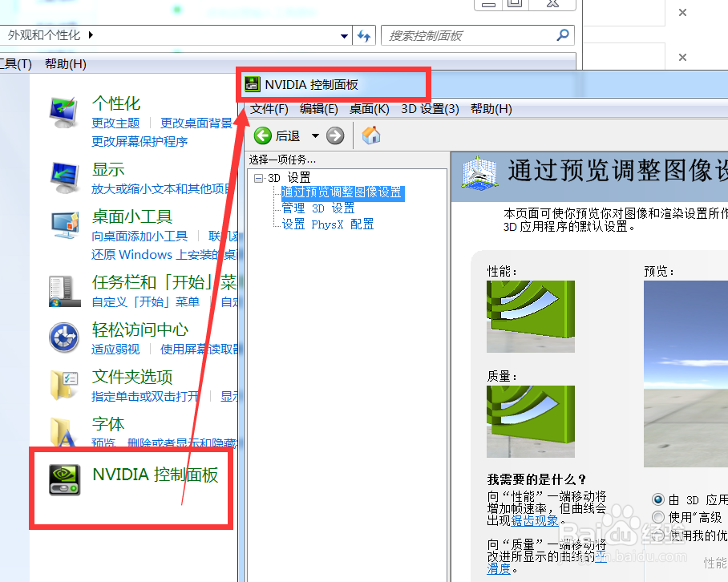The width and height of the screenshot is (728, 582).
Task: Click the 适应弱视 link
Action: coord(115,349)
